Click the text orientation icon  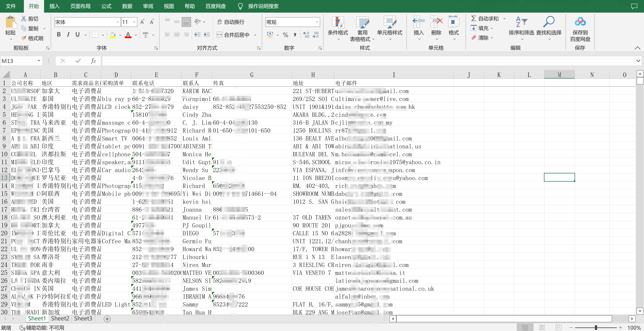coord(198,22)
